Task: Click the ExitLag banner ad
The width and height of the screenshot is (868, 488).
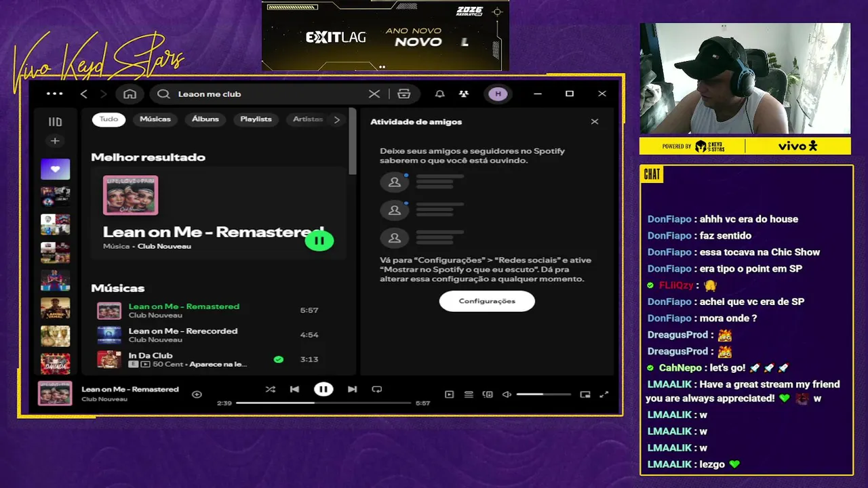Action: pyautogui.click(x=385, y=35)
